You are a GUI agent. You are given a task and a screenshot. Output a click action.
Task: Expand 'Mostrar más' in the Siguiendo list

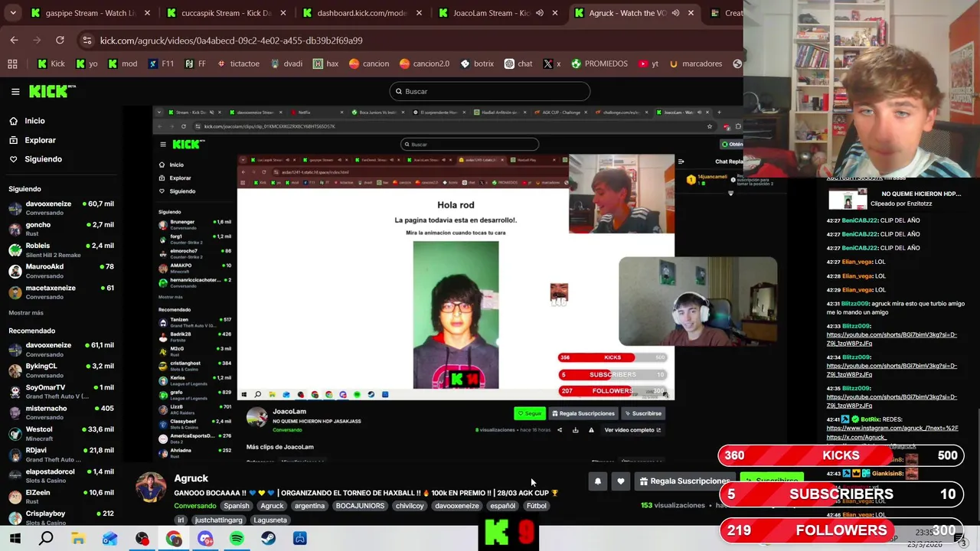click(x=26, y=313)
